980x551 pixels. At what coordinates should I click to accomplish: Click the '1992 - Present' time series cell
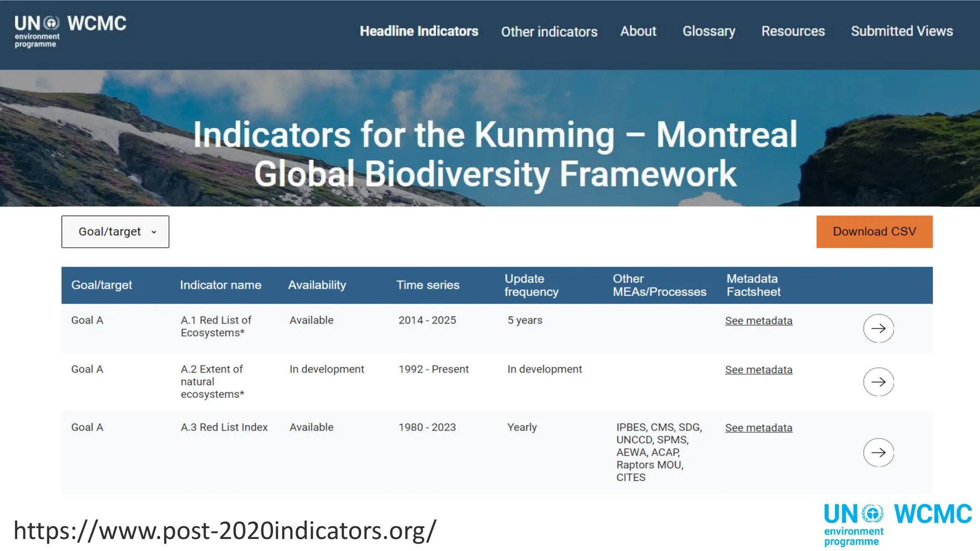434,369
